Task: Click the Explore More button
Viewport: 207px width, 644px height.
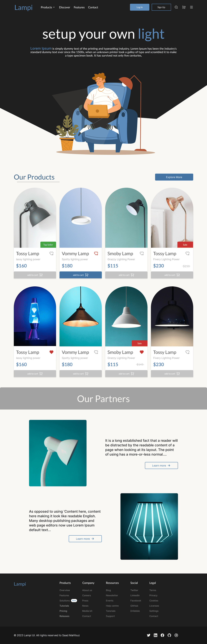Action: click(174, 177)
